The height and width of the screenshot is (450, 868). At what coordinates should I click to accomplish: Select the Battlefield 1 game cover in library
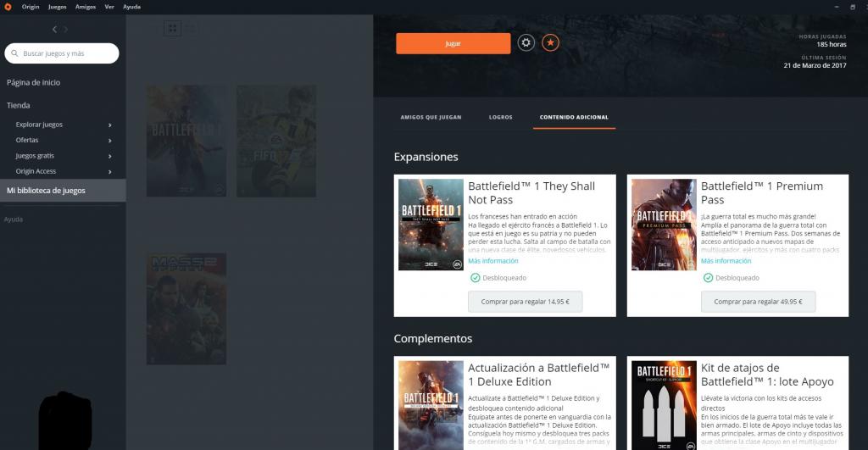186,141
